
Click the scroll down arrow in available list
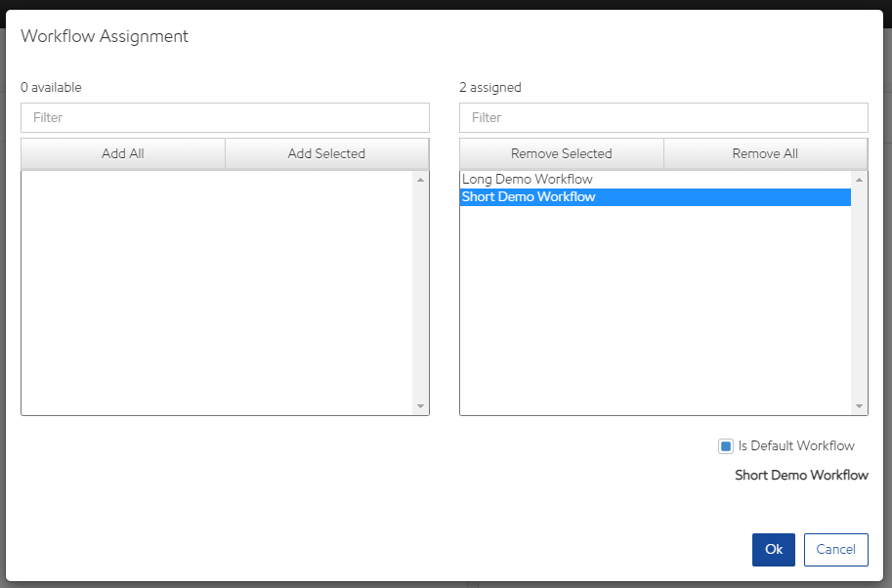click(x=420, y=406)
